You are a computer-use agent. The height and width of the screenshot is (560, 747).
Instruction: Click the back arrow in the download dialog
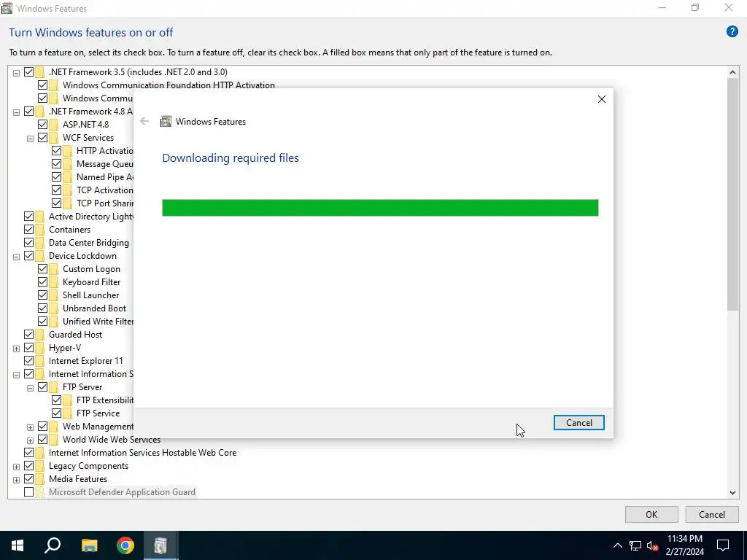click(144, 122)
